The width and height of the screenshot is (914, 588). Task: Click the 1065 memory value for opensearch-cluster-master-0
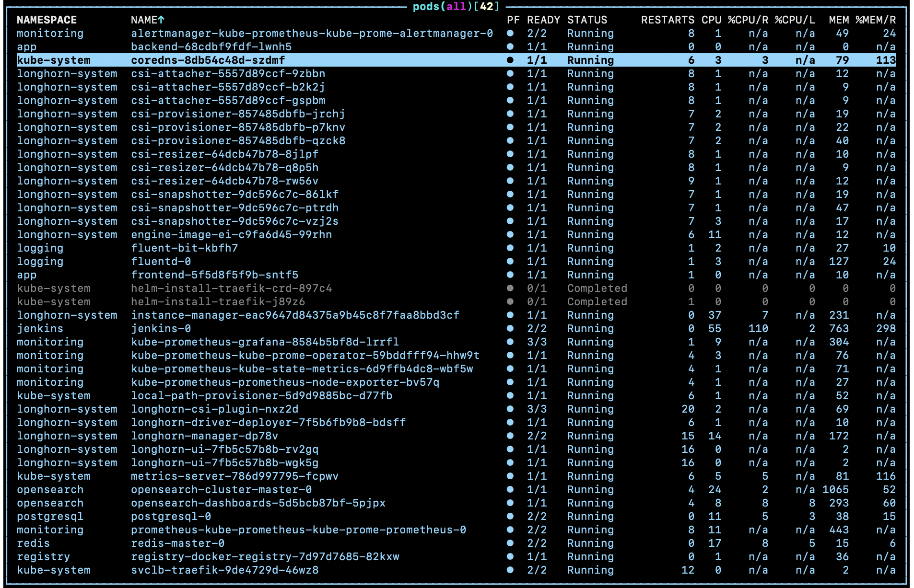pyautogui.click(x=836, y=489)
